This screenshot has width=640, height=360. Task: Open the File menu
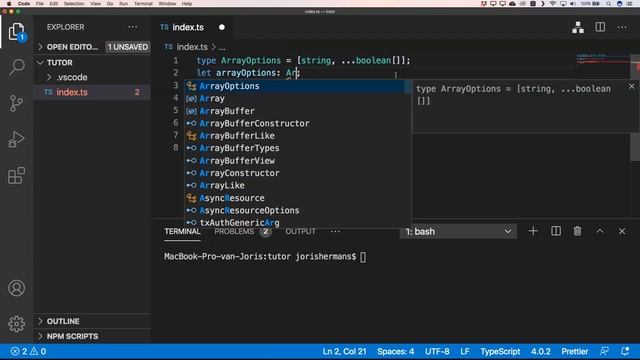click(40, 4)
